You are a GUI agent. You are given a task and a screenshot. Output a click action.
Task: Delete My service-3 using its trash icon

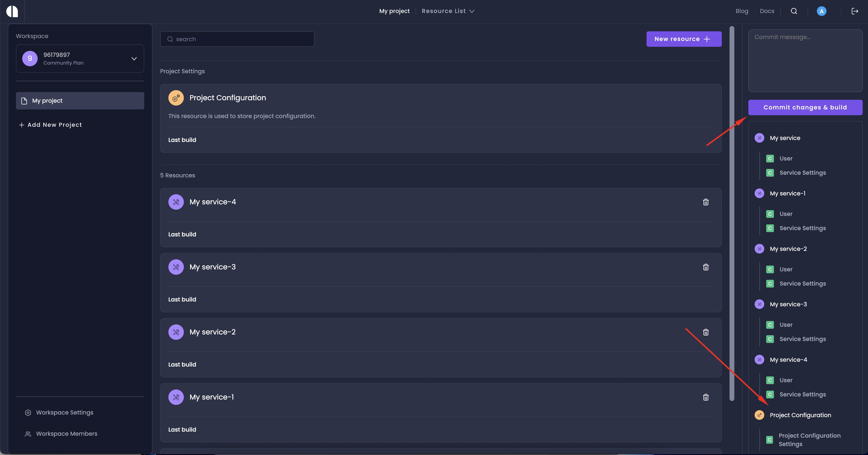(706, 267)
